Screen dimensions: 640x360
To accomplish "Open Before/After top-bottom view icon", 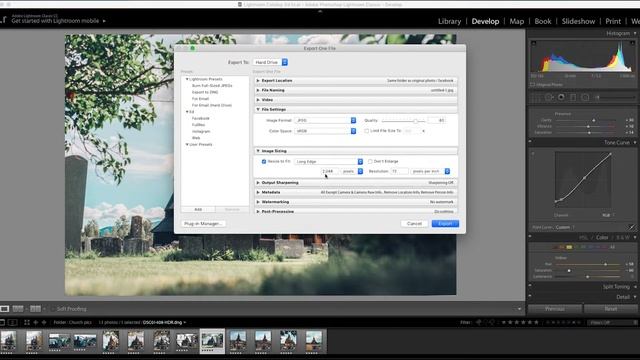I will click(x=36, y=309).
